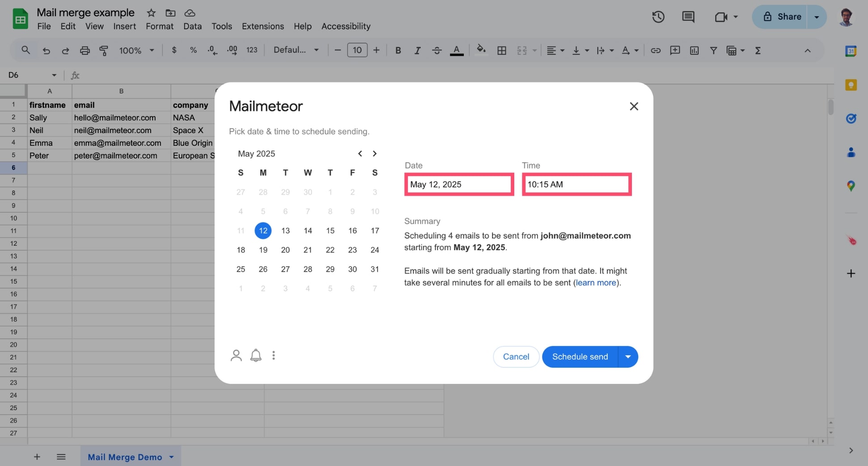Viewport: 868px width, 466px height.
Task: Open the Format menu
Action: point(160,26)
